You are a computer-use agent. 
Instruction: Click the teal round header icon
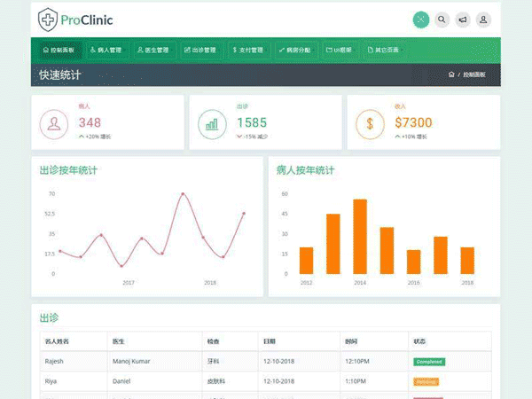click(421, 20)
